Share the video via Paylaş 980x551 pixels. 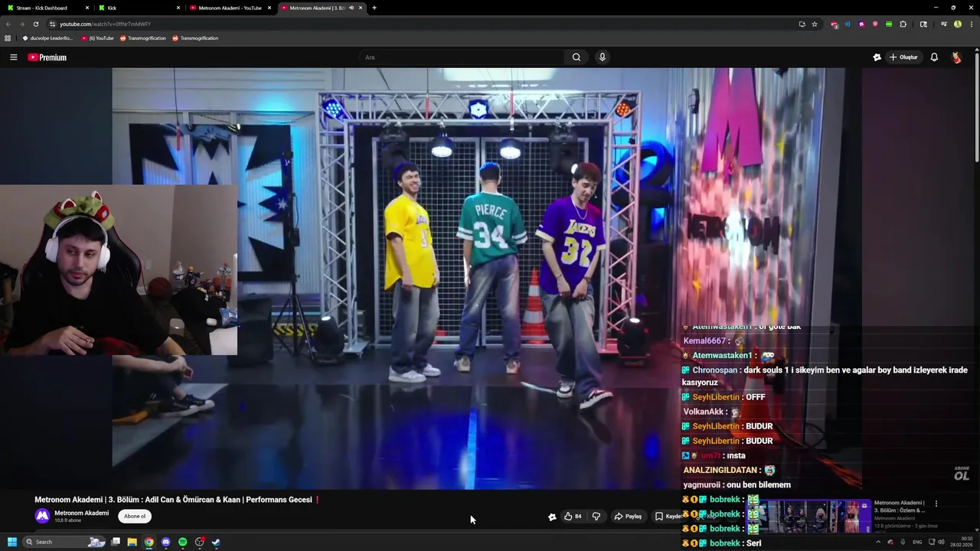(x=628, y=517)
